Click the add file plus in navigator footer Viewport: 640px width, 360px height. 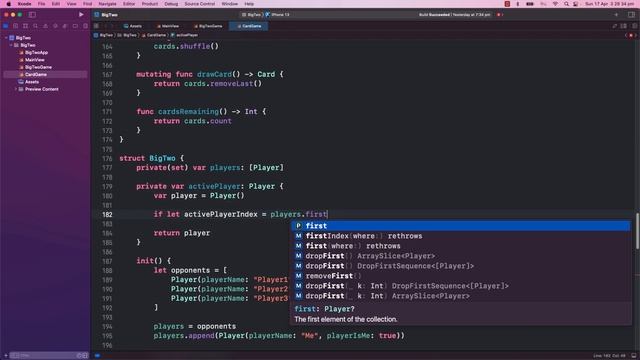pyautogui.click(x=6, y=356)
